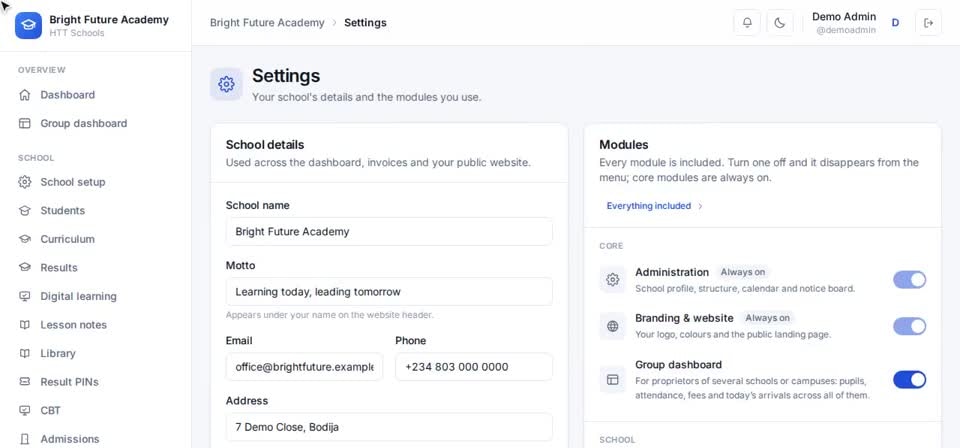Screen dimensions: 960x448
Task: Click the Result PINs ticket icon
Action: 24,382
